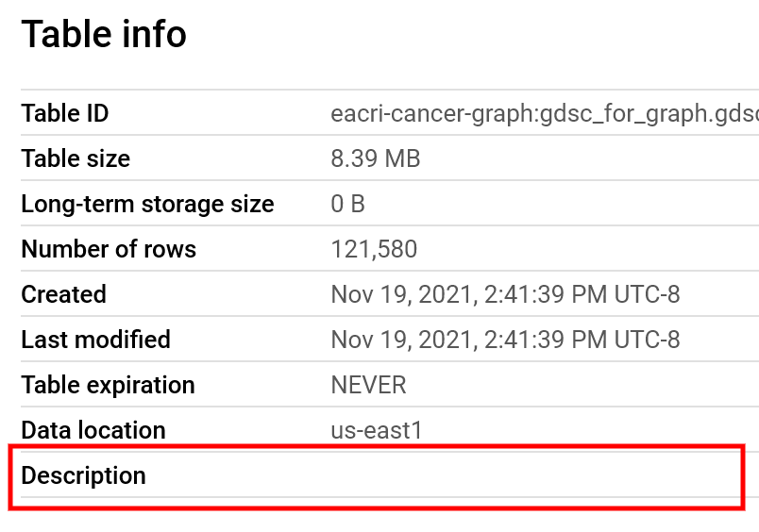Select the Number of rows label
The height and width of the screenshot is (532, 759).
tap(109, 250)
